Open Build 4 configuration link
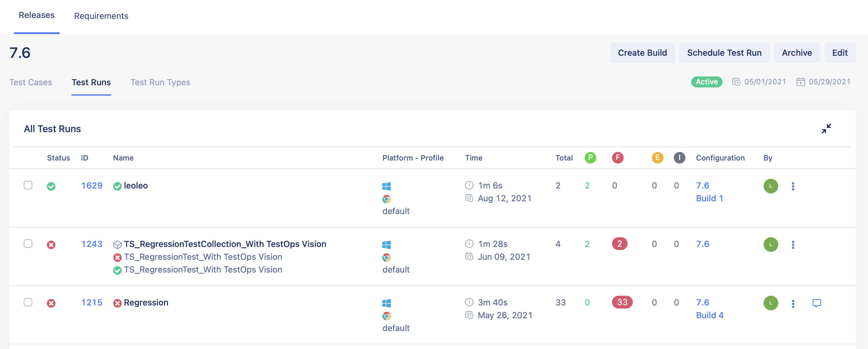This screenshot has width=868, height=349. click(709, 315)
